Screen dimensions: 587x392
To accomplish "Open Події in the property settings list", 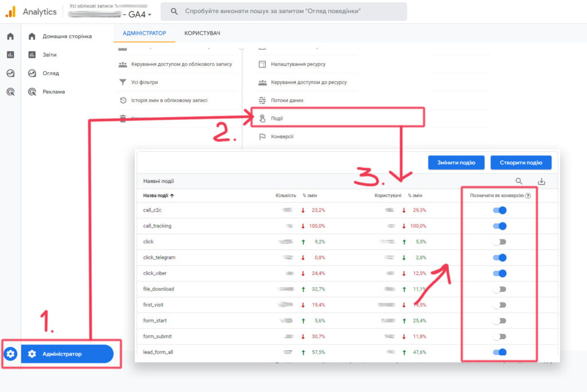I will 277,119.
